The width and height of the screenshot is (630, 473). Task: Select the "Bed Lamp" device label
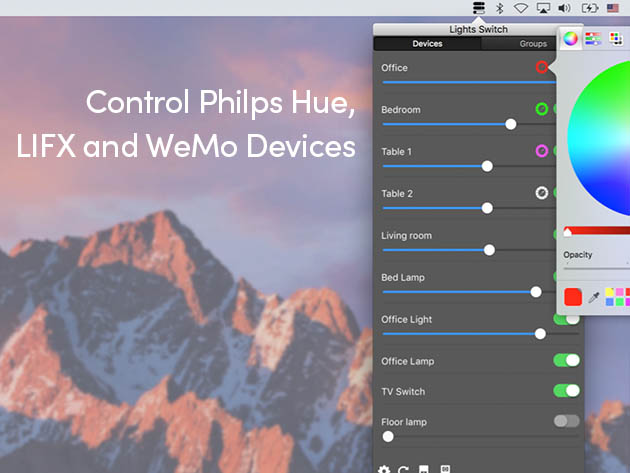pos(403,277)
